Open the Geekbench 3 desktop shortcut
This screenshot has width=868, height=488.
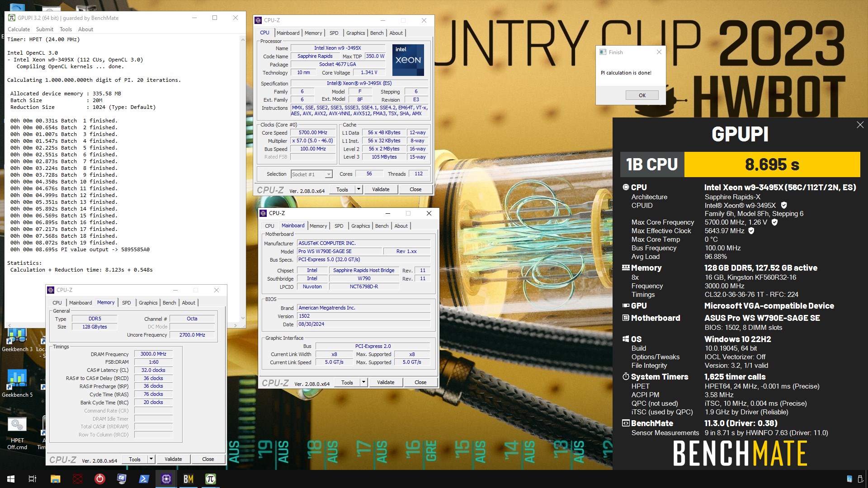pyautogui.click(x=17, y=340)
